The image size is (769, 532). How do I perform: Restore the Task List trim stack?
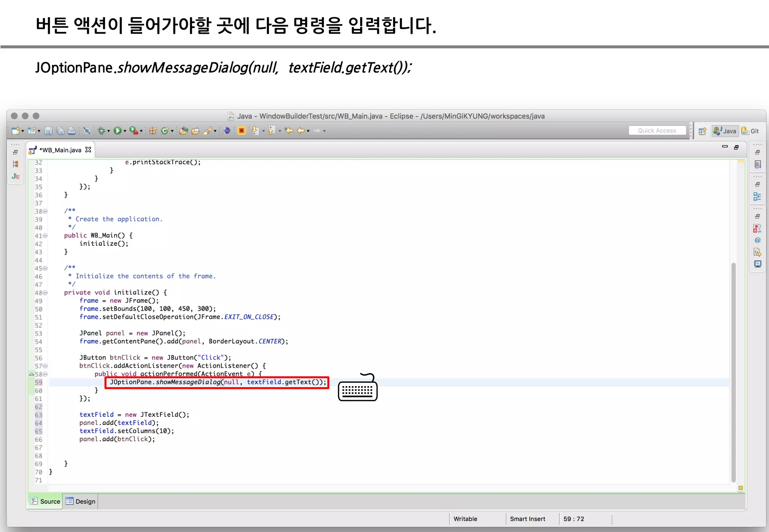[757, 152]
